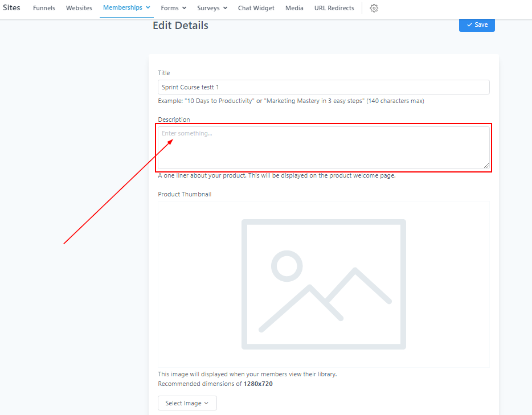Screen dimensions: 532x415
Task: Click the Description field label
Action: [x=174, y=120]
